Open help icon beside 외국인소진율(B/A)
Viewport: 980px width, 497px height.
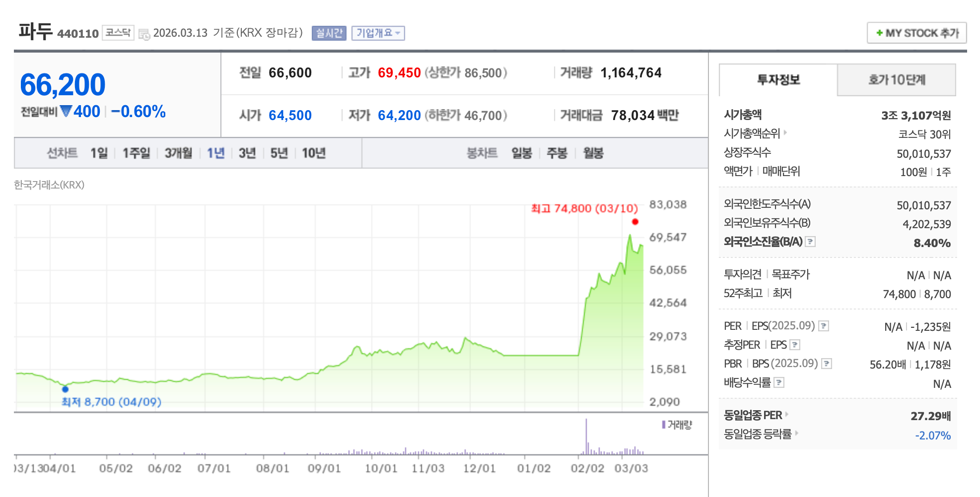coord(810,242)
